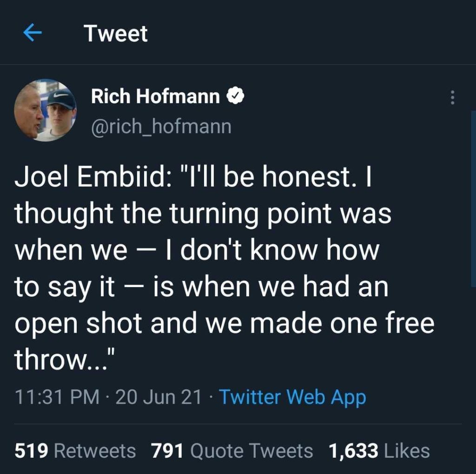The height and width of the screenshot is (474, 476).
Task: Open the Rich Hofmann display name profile
Action: [155, 97]
